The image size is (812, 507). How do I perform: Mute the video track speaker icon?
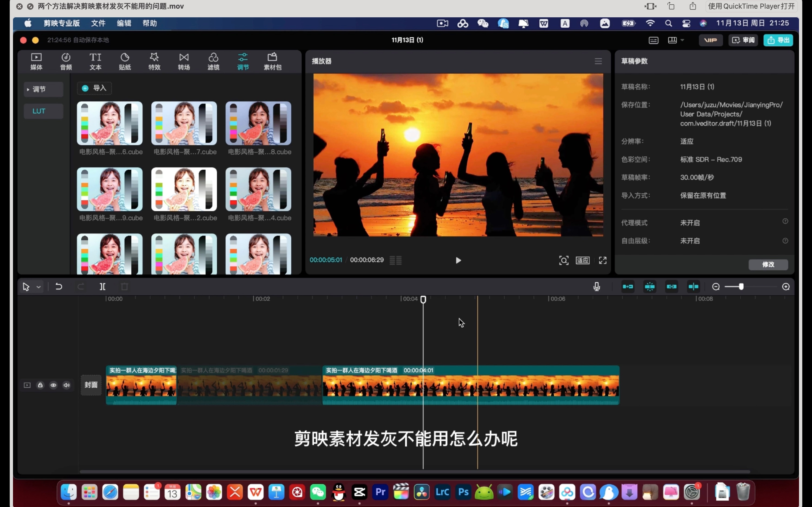pos(67,385)
